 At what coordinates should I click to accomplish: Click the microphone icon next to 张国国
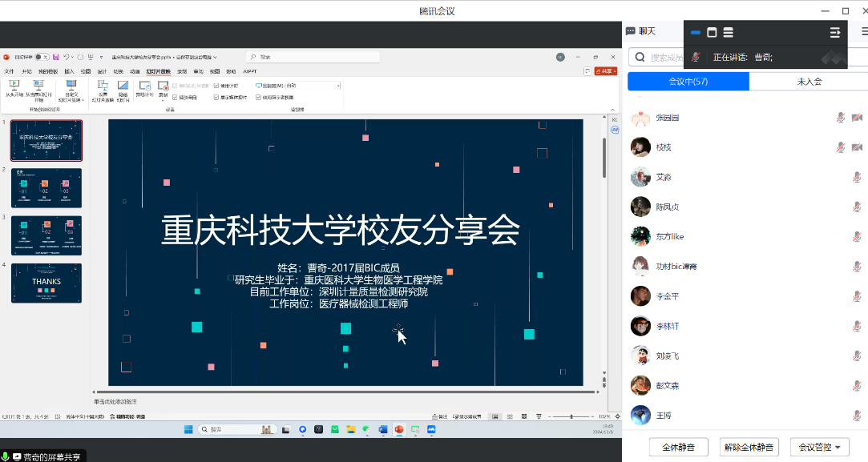pyautogui.click(x=840, y=117)
